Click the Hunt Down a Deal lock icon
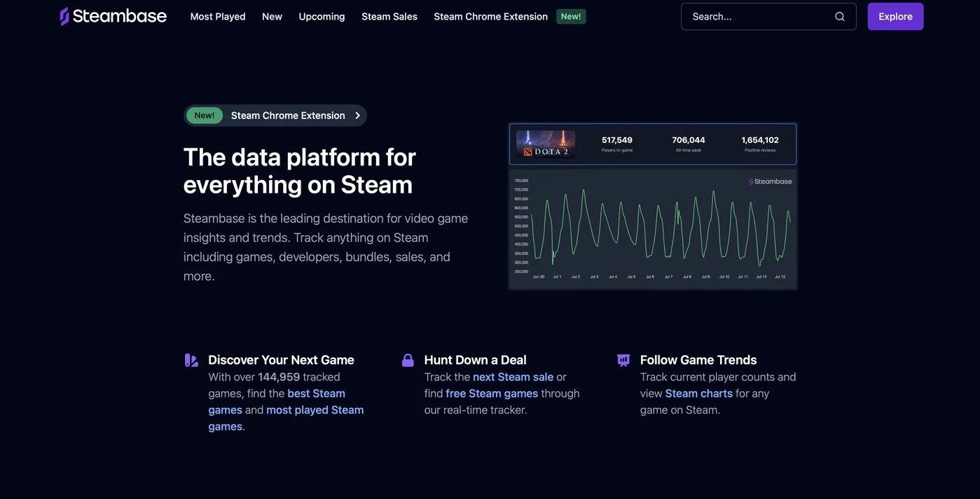Viewport: 980px width, 499px height. click(408, 360)
